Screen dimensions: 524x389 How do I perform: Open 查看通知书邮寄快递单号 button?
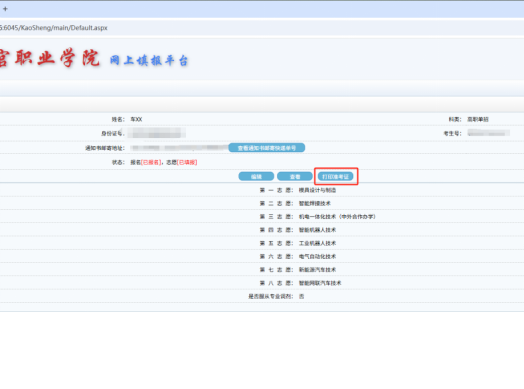pyautogui.click(x=267, y=148)
